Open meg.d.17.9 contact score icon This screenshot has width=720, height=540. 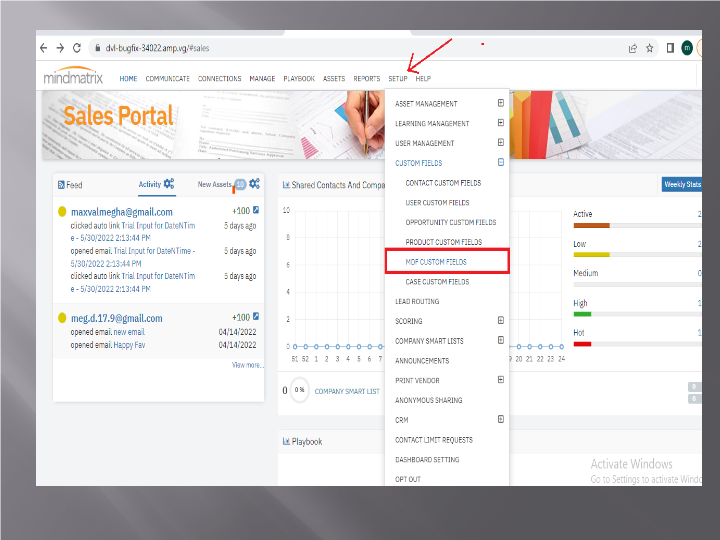click(256, 317)
